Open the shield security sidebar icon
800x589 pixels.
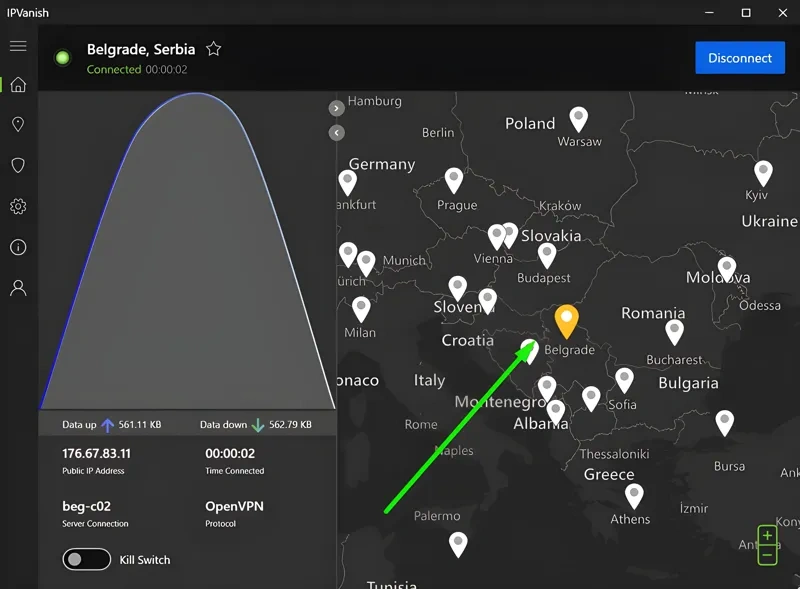[x=18, y=165]
